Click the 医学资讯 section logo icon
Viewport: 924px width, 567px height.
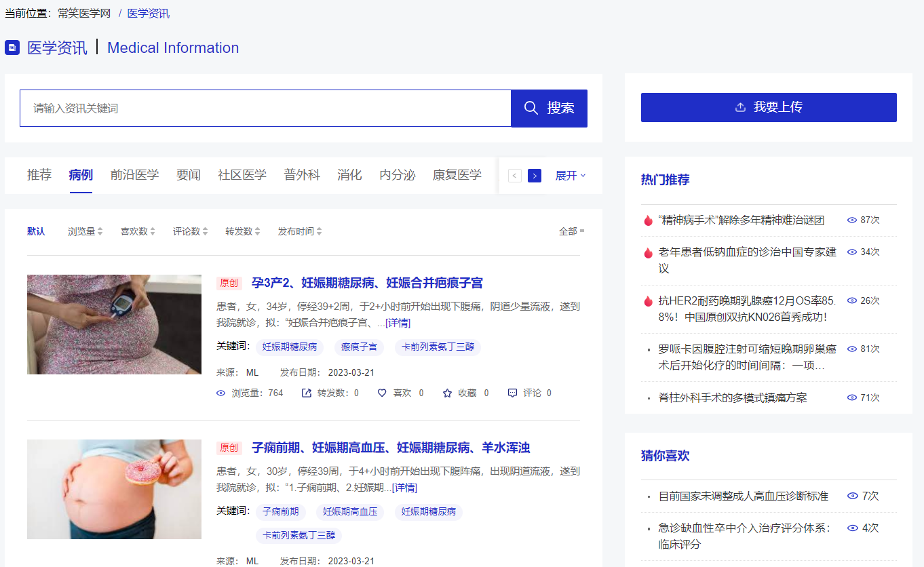pos(12,47)
